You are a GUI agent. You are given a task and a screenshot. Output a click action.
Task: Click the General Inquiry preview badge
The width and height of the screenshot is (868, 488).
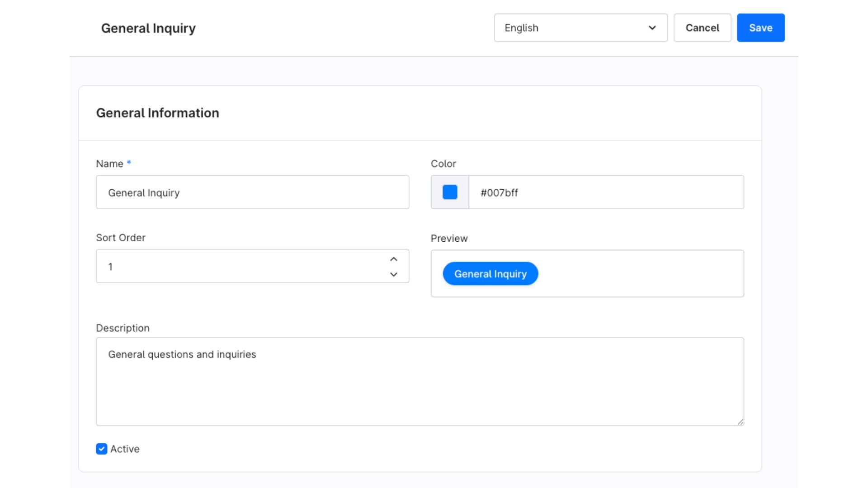pyautogui.click(x=490, y=274)
